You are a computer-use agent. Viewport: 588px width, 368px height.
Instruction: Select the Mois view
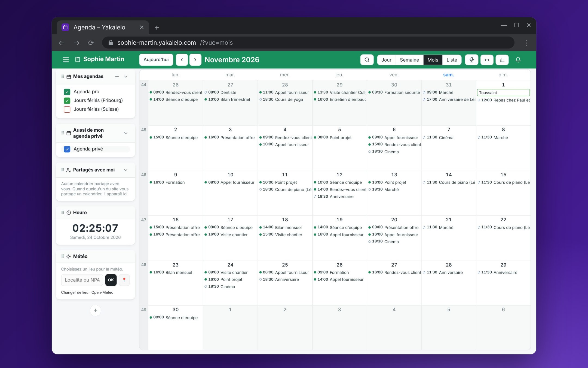pos(433,60)
